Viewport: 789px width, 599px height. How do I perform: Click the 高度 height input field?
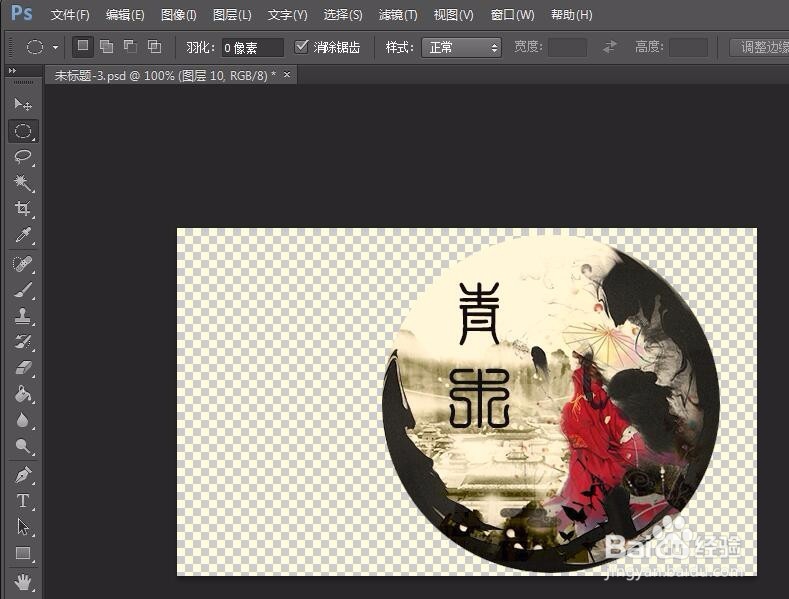pos(688,47)
